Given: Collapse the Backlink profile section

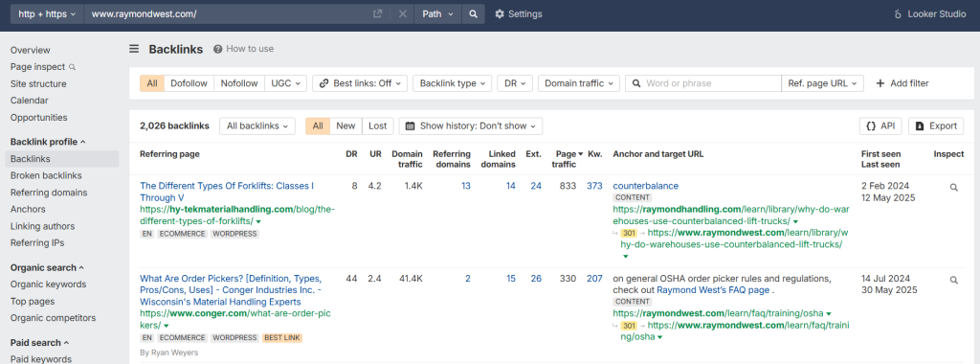Looking at the screenshot, I should point(48,142).
